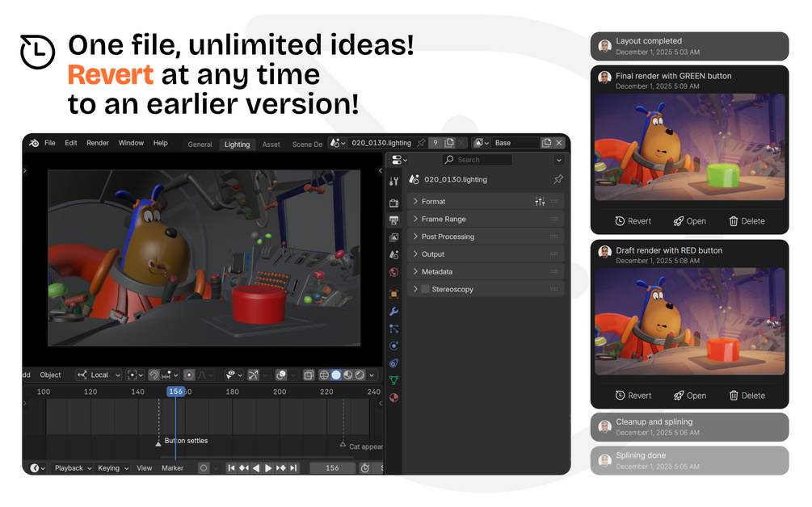Open the Format panel presets icon
The width and height of the screenshot is (812, 507).
point(540,201)
